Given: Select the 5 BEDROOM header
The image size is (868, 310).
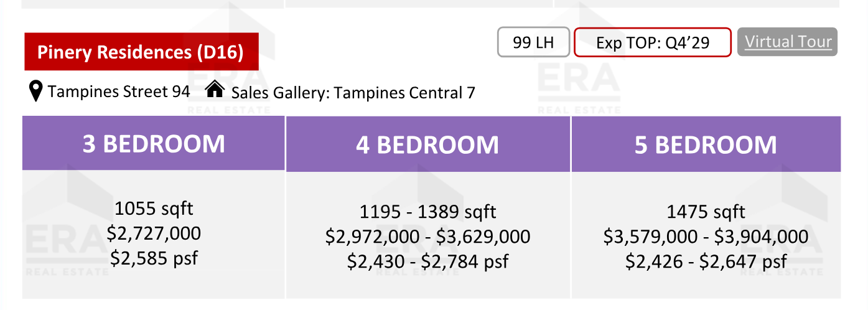Looking at the screenshot, I should [x=706, y=144].
